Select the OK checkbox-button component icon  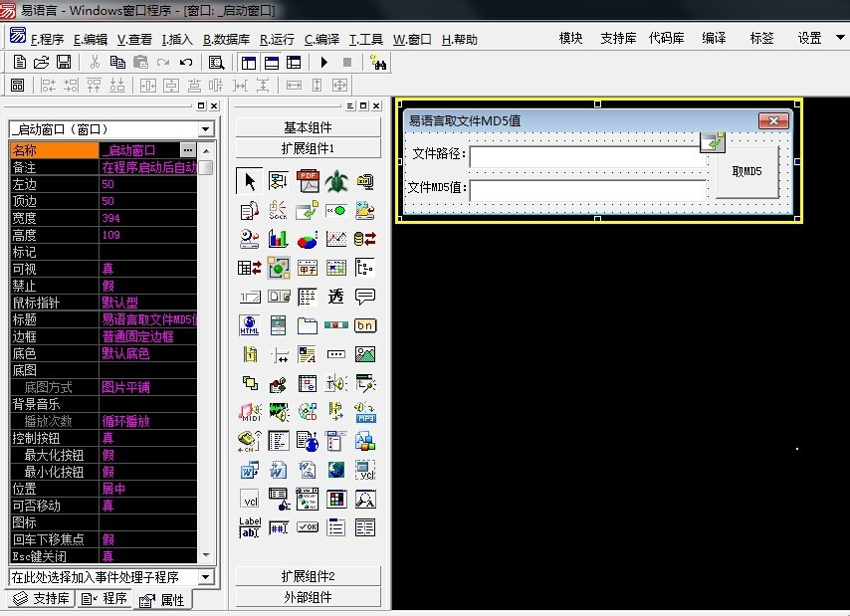(x=308, y=527)
